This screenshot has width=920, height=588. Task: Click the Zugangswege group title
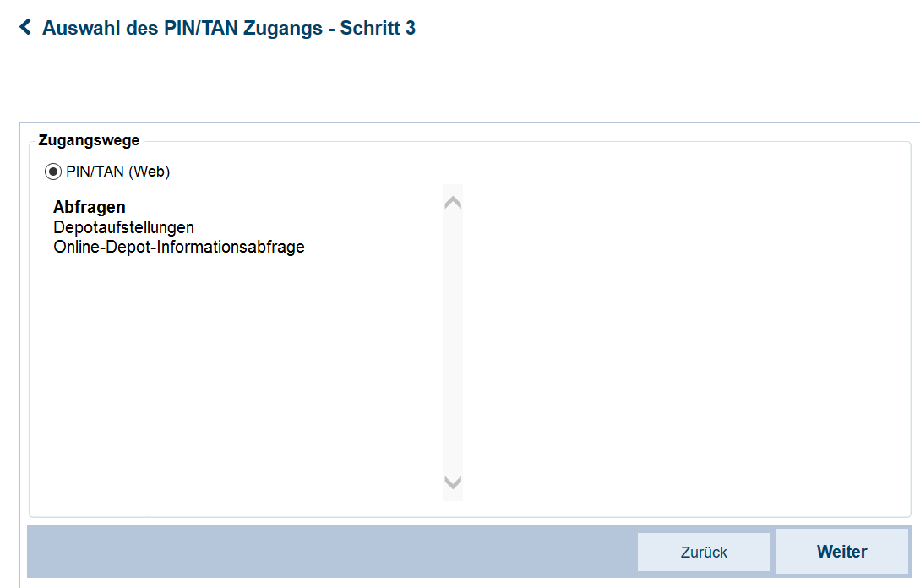coord(90,140)
